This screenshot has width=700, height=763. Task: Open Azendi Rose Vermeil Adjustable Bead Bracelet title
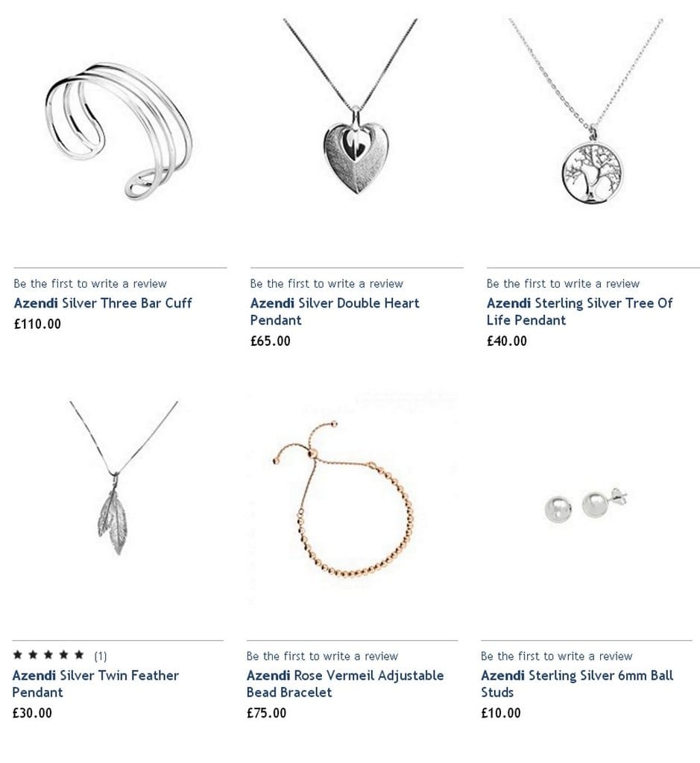point(345,684)
